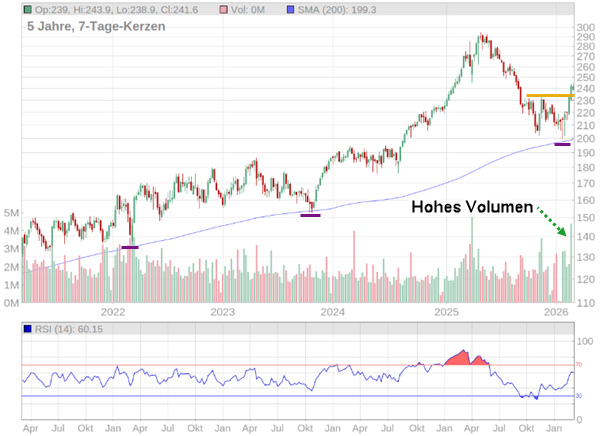Click the 300 price axis label
The width and height of the screenshot is (600, 436).
(x=585, y=27)
